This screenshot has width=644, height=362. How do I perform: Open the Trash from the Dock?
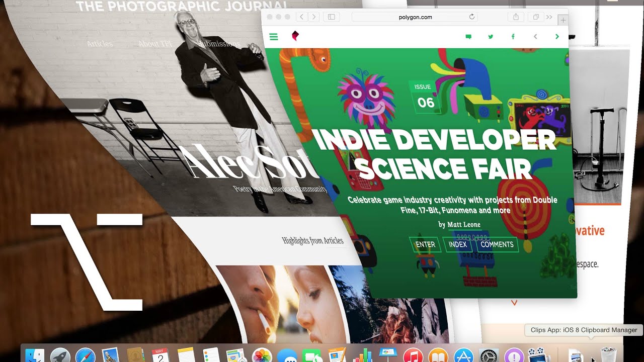click(x=608, y=355)
